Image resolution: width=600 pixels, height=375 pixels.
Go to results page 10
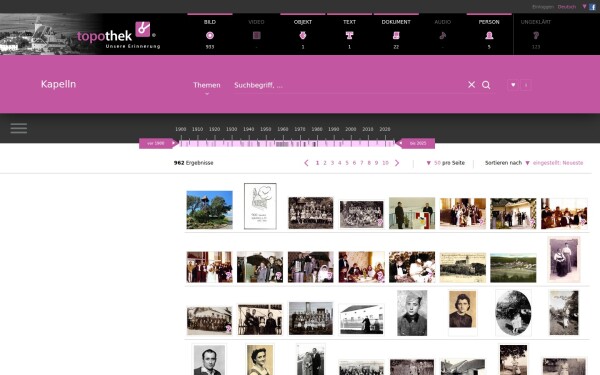pos(385,163)
